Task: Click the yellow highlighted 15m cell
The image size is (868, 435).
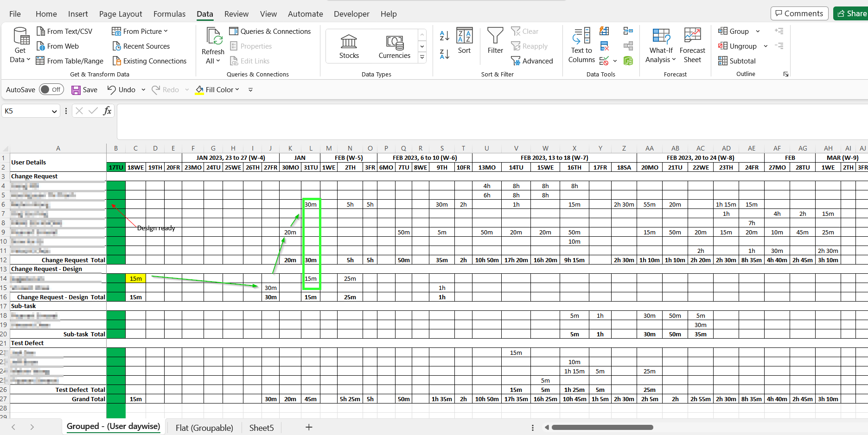Action: 135,278
